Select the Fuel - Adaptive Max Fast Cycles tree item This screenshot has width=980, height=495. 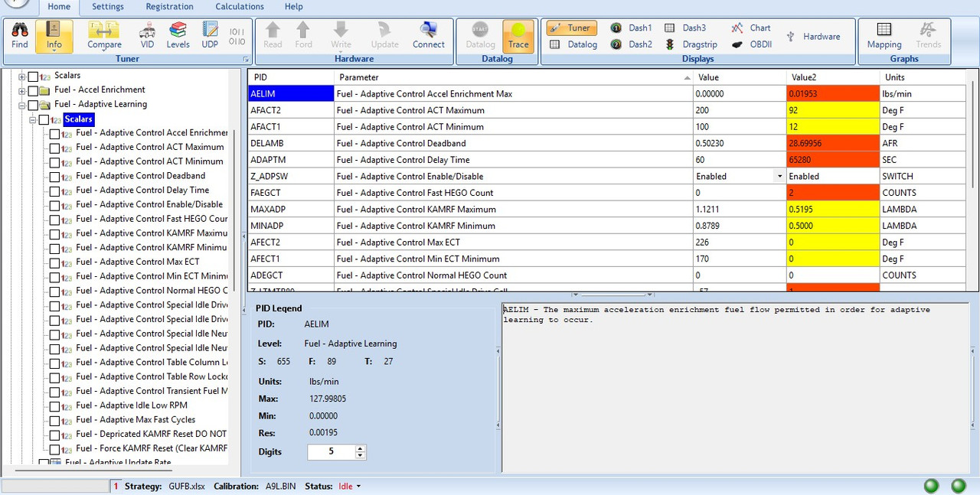pyautogui.click(x=136, y=420)
